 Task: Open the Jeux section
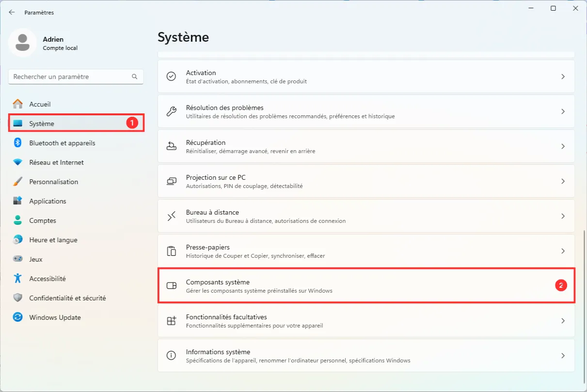[76, 259]
